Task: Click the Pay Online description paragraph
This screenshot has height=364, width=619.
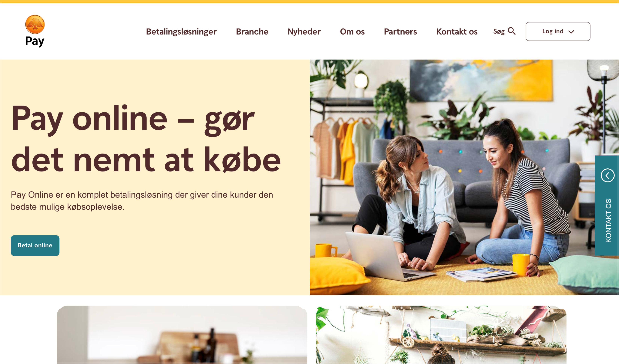Action: tap(142, 201)
